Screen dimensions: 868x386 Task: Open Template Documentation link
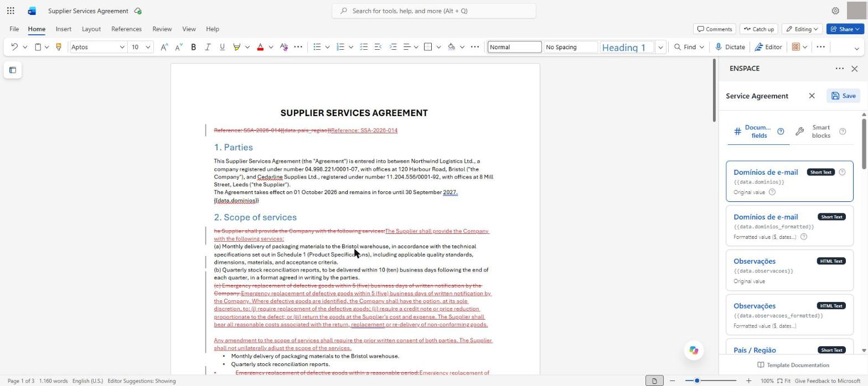coord(793,365)
